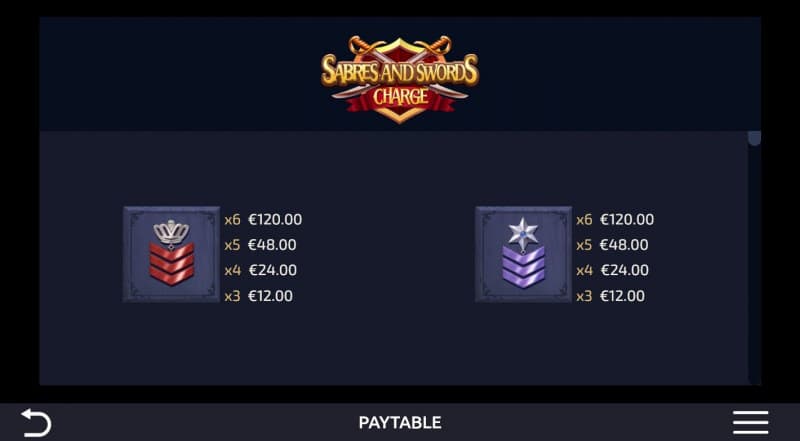Click the Sabres and Swords Charge logo
Screen dimensions: 800x441
pos(400,77)
